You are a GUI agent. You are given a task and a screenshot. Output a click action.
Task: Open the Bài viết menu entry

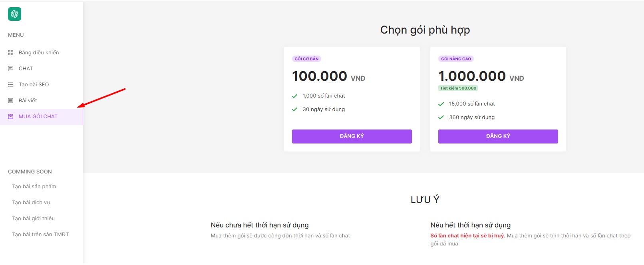point(28,101)
